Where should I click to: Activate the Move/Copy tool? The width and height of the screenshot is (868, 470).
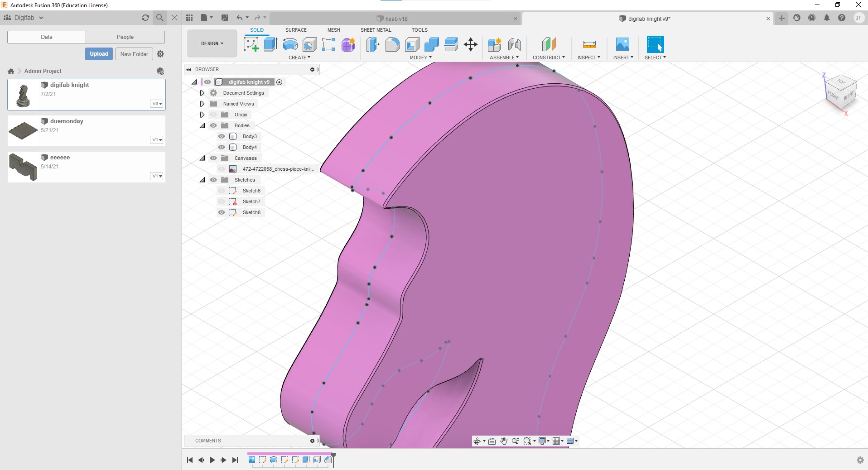pyautogui.click(x=471, y=44)
